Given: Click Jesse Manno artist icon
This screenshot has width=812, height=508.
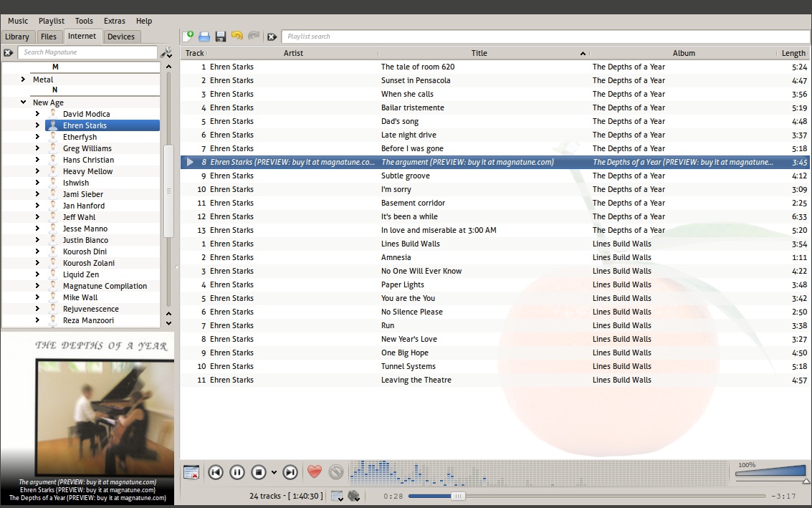Looking at the screenshot, I should point(53,229).
